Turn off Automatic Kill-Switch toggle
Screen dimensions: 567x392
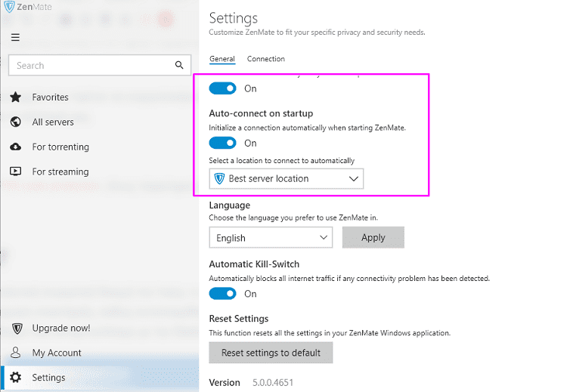pos(222,293)
